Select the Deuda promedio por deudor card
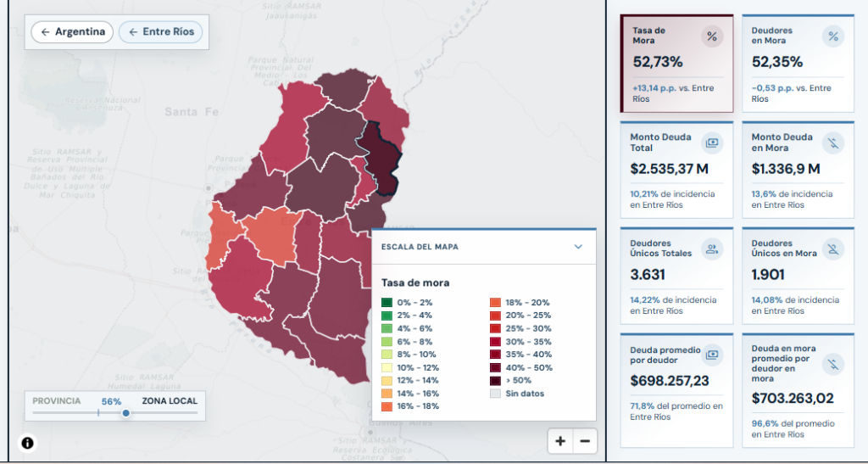This screenshot has width=868, height=464. [676, 390]
